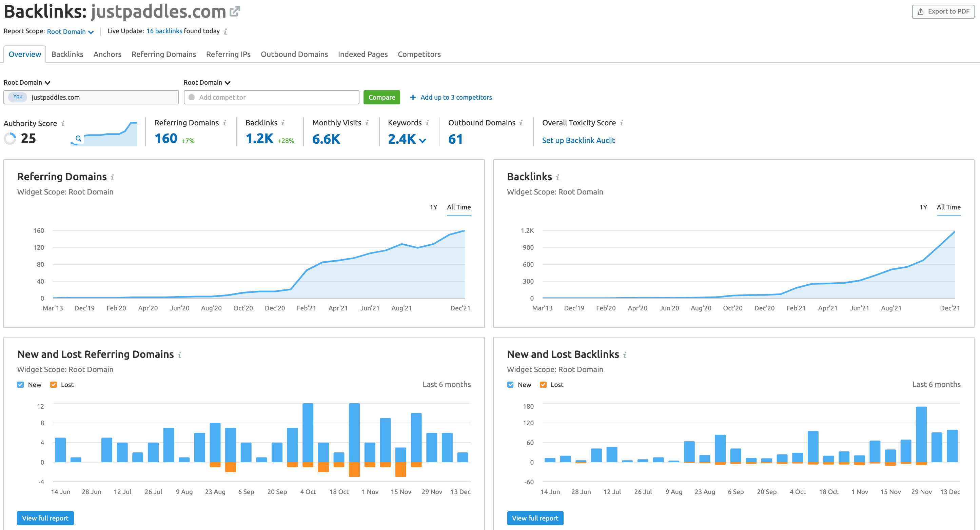980x530 pixels.
Task: Click New and Lost Backlinks info icon
Action: 624,355
